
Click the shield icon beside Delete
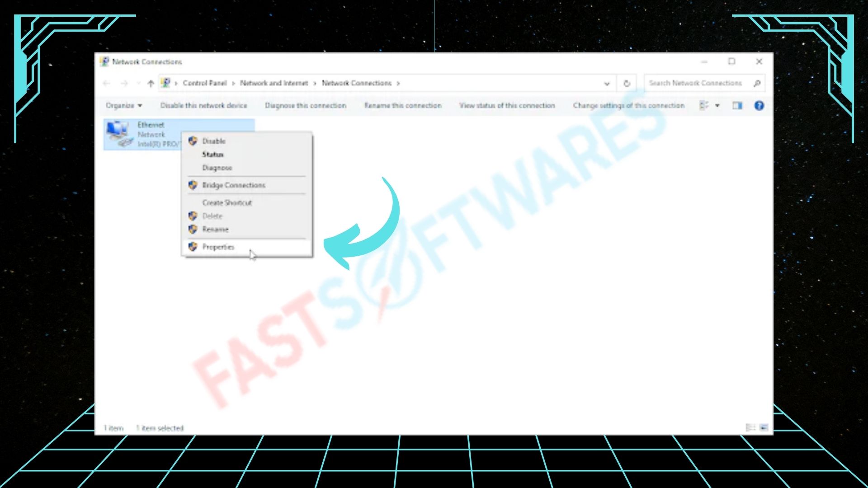tap(193, 216)
